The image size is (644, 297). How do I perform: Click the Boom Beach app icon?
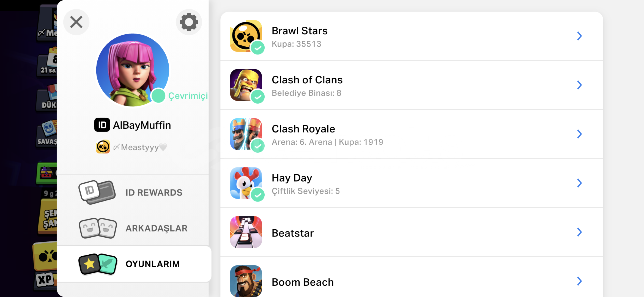[x=246, y=281]
